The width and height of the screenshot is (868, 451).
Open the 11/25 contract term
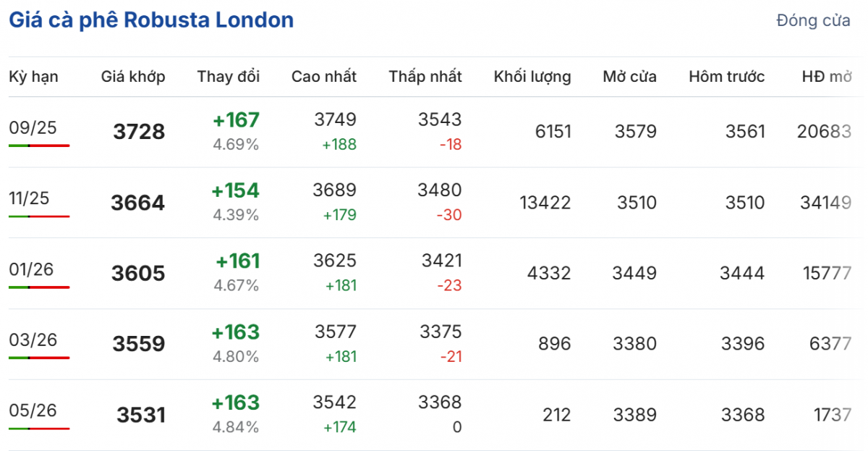coord(29,198)
